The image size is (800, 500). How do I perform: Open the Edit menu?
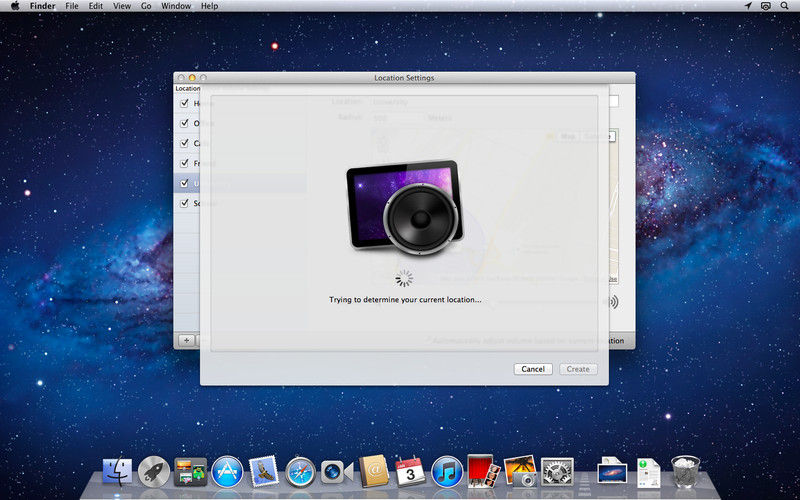(95, 6)
